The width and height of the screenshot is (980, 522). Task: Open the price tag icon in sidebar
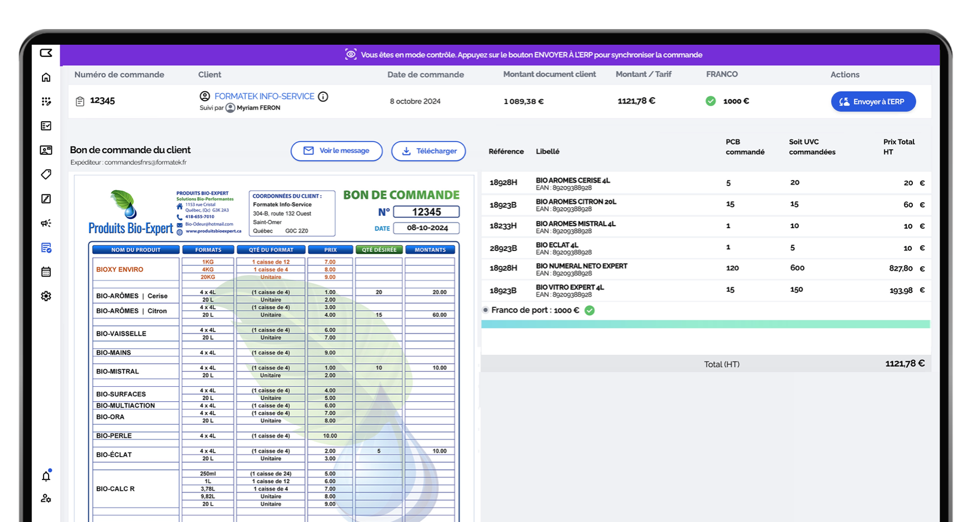pos(46,174)
